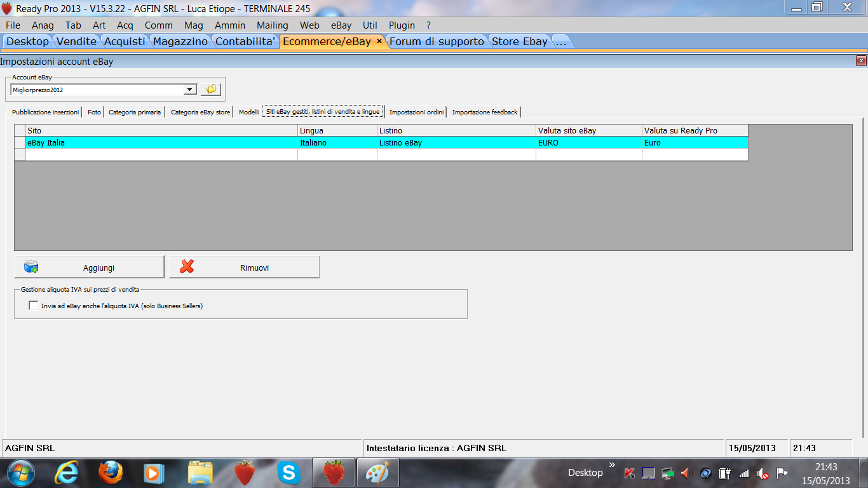Open Windows Media Player from the taskbar

154,473
